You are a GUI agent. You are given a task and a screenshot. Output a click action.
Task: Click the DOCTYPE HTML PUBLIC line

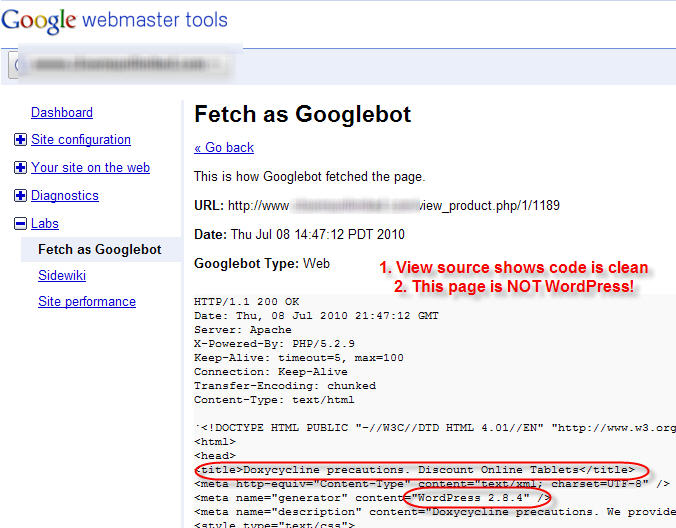coord(435,428)
